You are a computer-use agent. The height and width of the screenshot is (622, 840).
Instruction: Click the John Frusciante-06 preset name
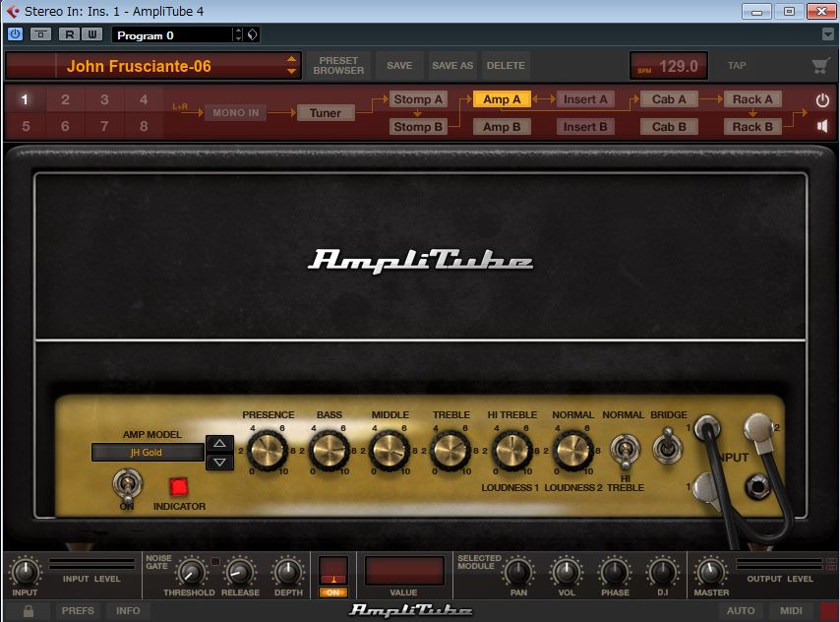(x=139, y=66)
